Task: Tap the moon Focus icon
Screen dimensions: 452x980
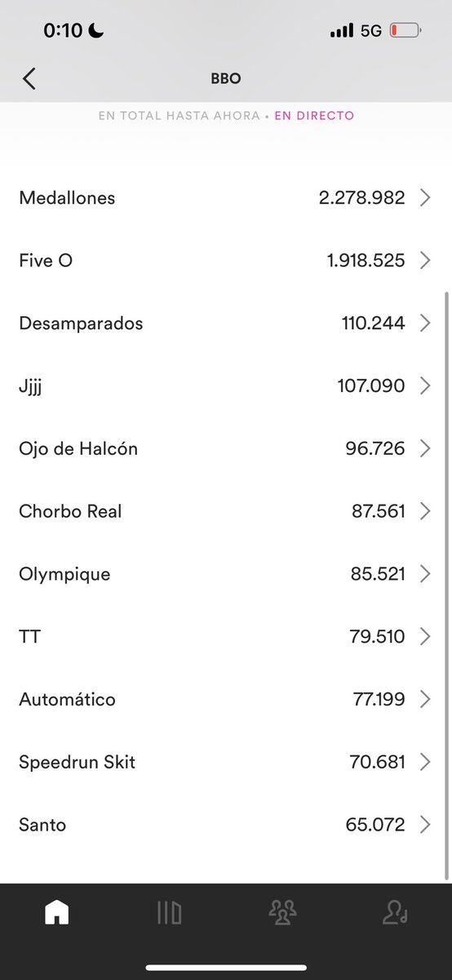Action: pos(97,31)
